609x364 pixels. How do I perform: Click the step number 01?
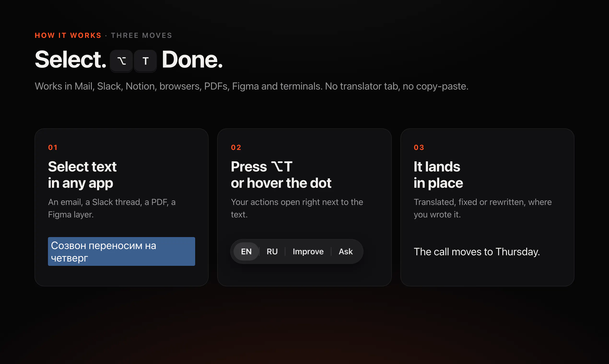click(53, 148)
